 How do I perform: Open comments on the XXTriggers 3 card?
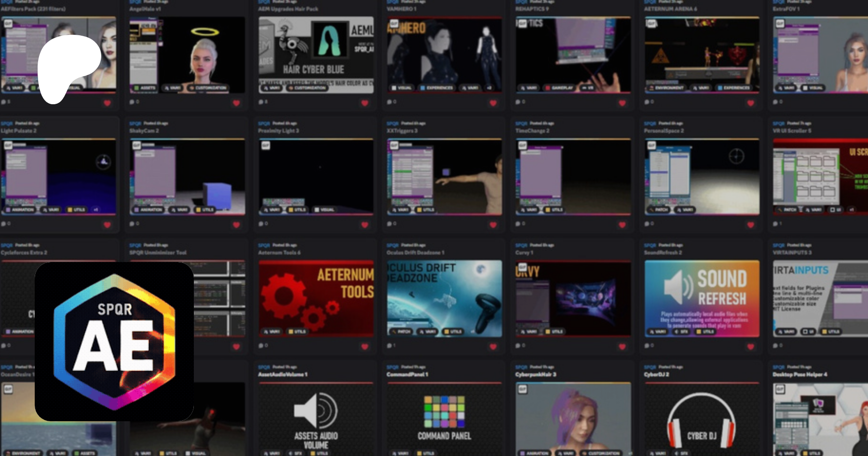point(390,224)
